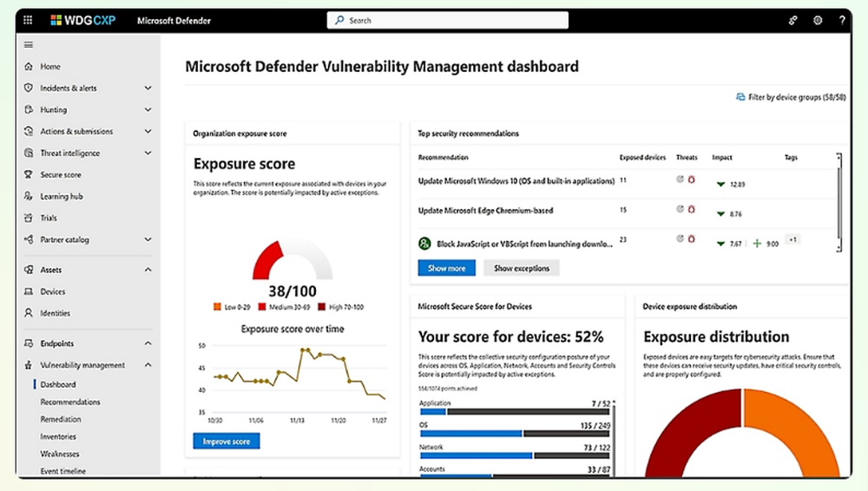Open Remediation in the sidebar
Screen dimensions: 868x491
[x=61, y=419]
